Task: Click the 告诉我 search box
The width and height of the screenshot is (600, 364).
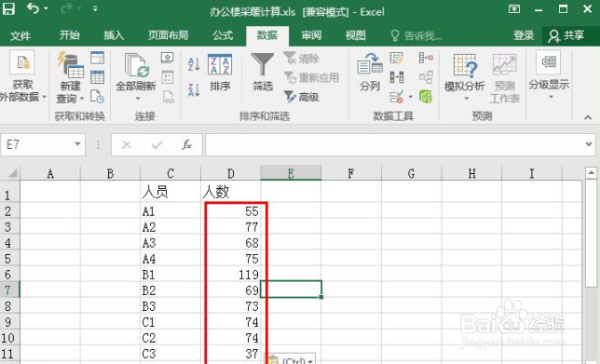Action: (416, 36)
